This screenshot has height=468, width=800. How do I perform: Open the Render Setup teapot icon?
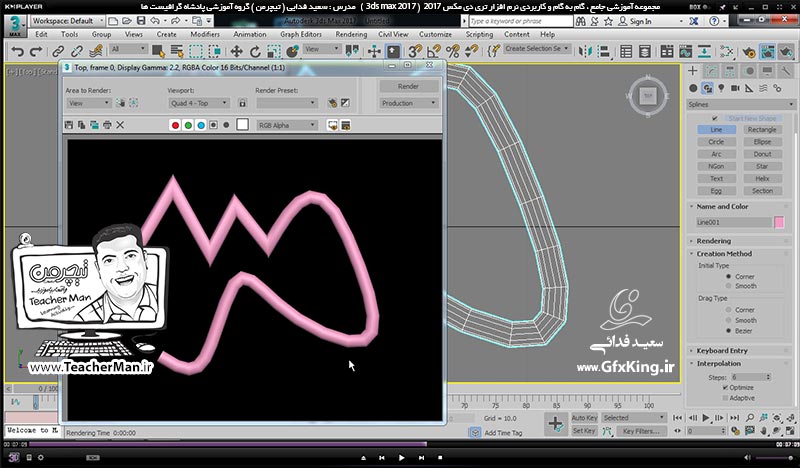[x=749, y=51]
